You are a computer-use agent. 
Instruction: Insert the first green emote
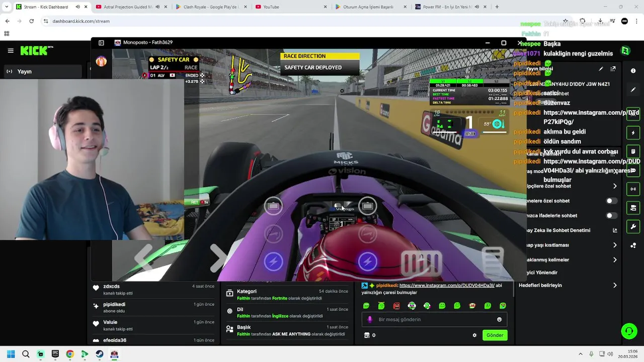(366, 306)
